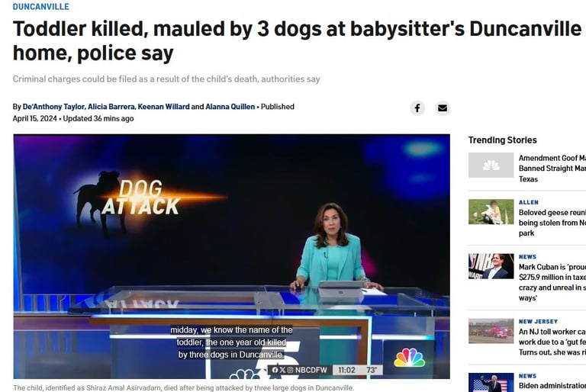
Task: Open author Alicia Barrera's page
Action: coord(111,107)
